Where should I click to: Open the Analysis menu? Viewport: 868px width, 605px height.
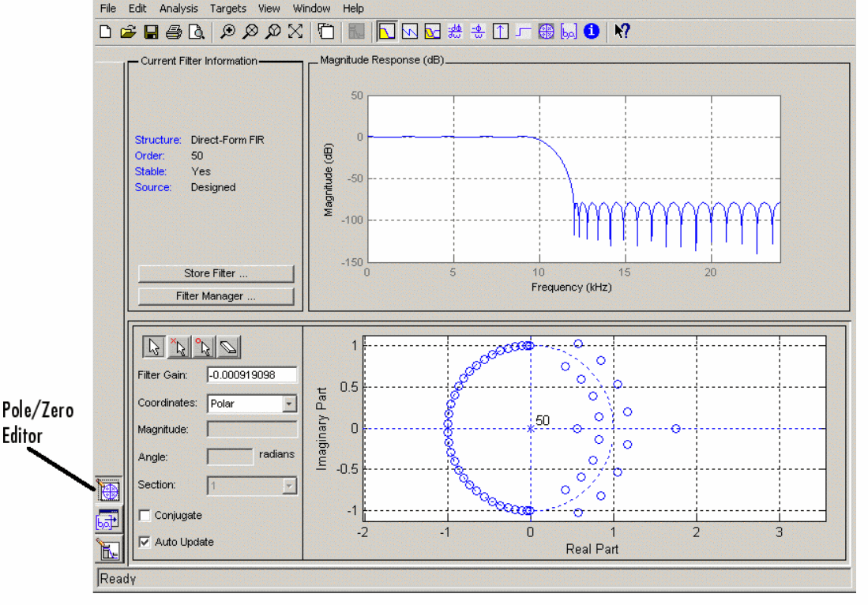click(178, 9)
